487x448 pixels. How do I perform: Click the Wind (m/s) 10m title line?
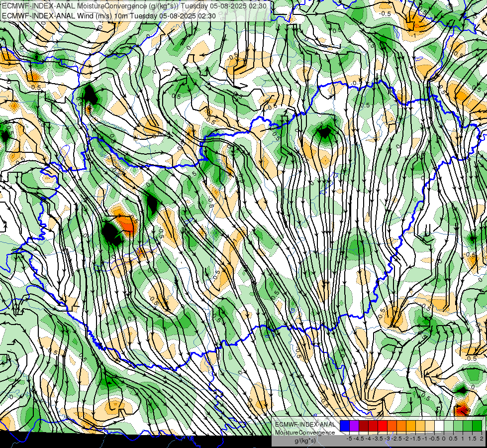coord(109,15)
